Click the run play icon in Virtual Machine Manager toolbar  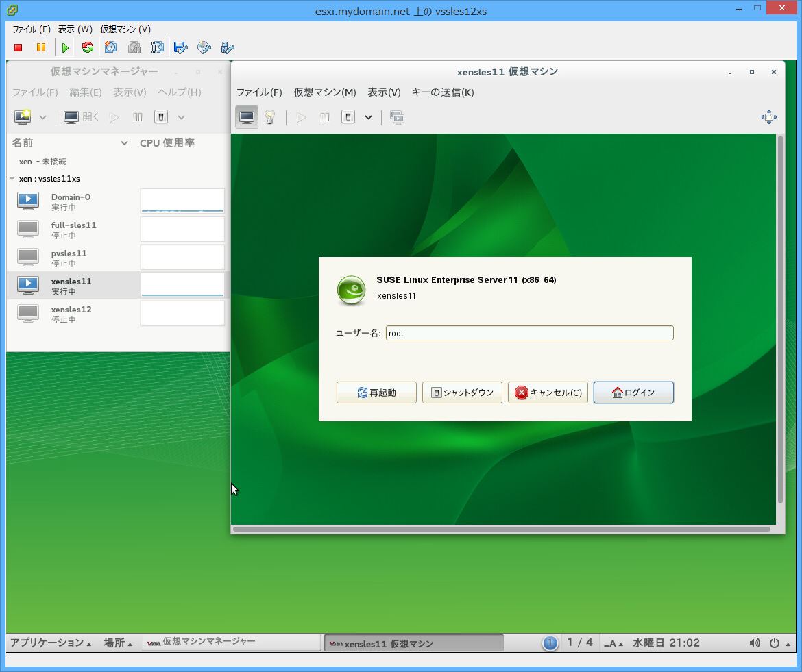pyautogui.click(x=114, y=118)
